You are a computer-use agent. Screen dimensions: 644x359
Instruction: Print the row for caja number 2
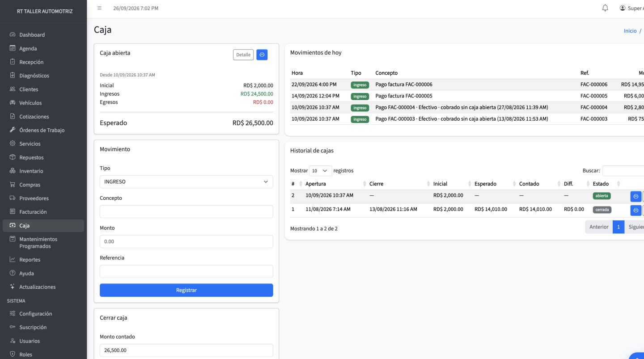(636, 196)
